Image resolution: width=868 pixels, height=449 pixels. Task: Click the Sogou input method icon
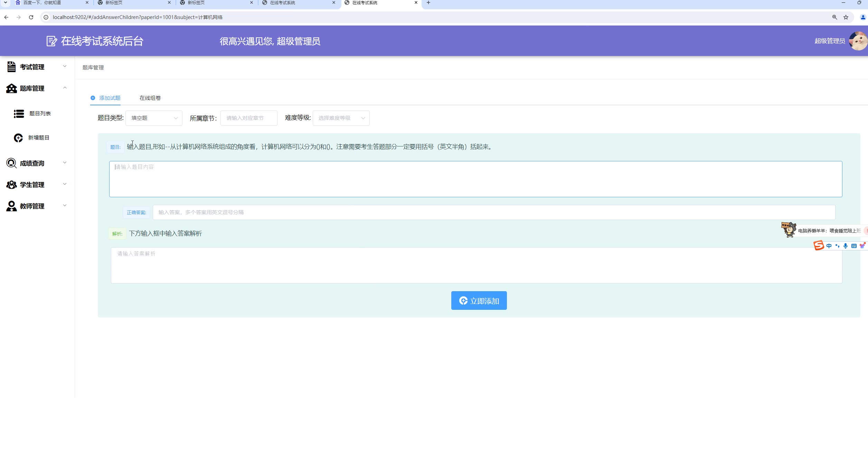819,246
